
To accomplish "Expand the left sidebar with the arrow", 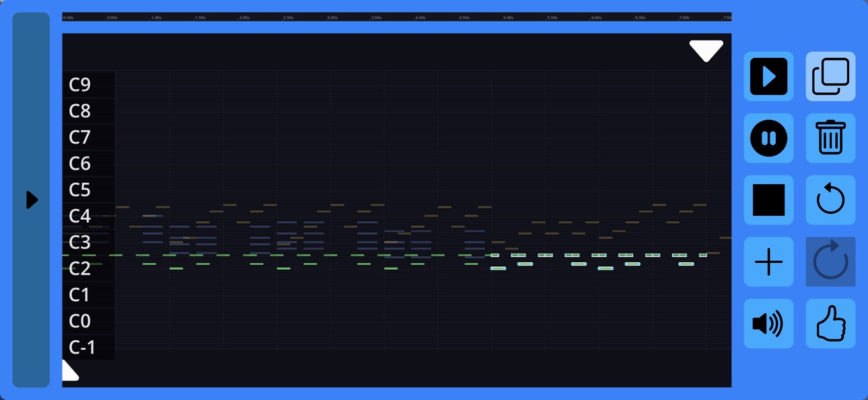I will (x=31, y=200).
